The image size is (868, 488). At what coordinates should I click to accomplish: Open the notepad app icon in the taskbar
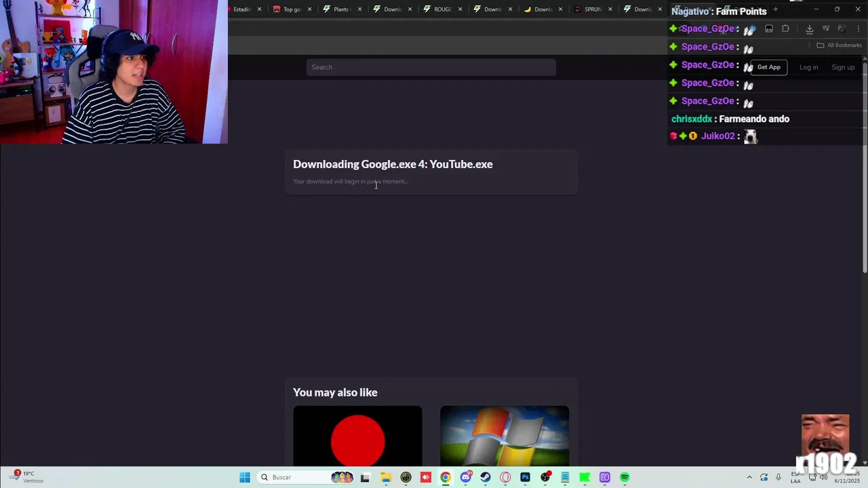565,477
